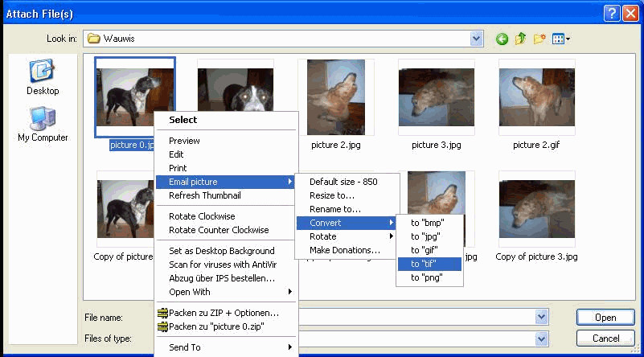Click the Desktop shortcut in sidebar

(43, 77)
